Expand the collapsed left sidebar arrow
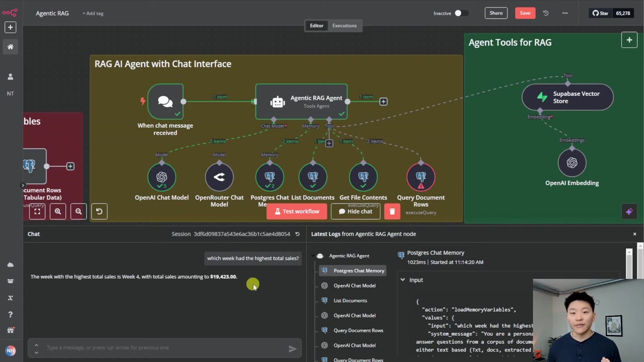The height and width of the screenshot is (362, 644). click(x=23, y=185)
